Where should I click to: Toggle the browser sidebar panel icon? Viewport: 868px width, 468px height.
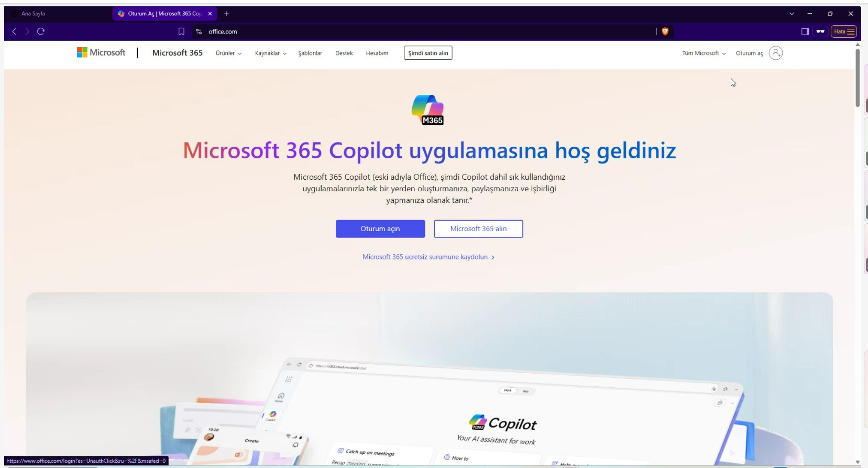pyautogui.click(x=805, y=31)
